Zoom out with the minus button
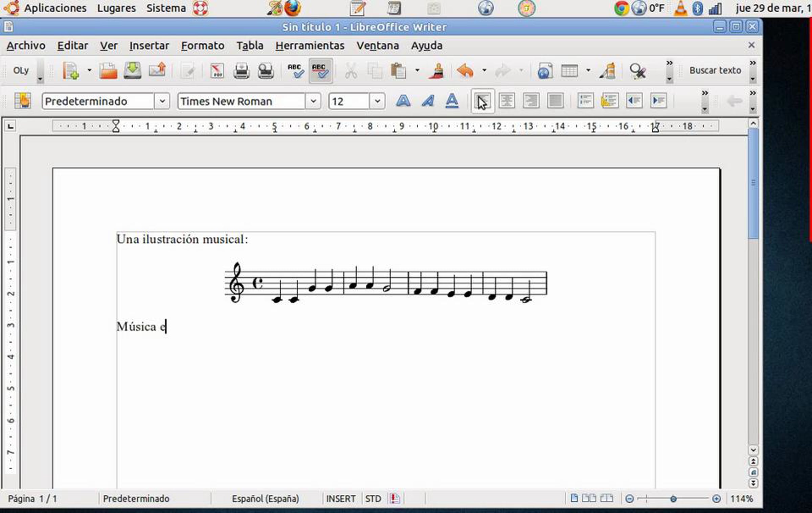This screenshot has height=513, width=812. pyautogui.click(x=629, y=498)
